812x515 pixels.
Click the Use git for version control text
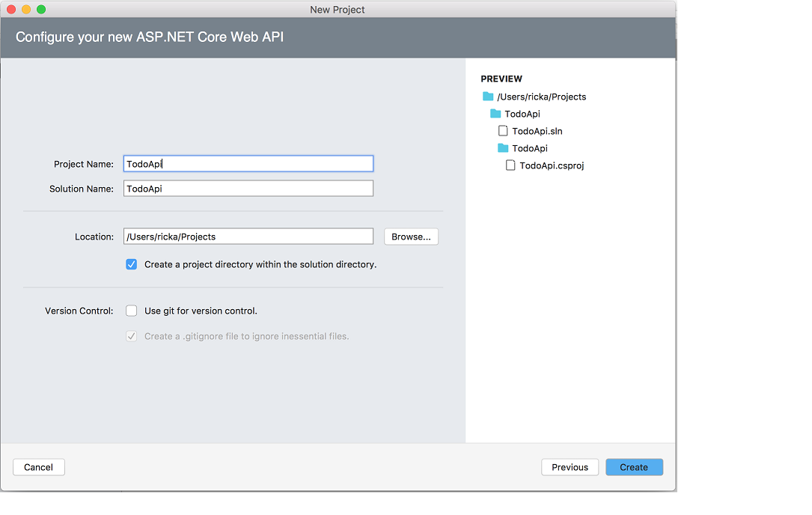pos(201,311)
